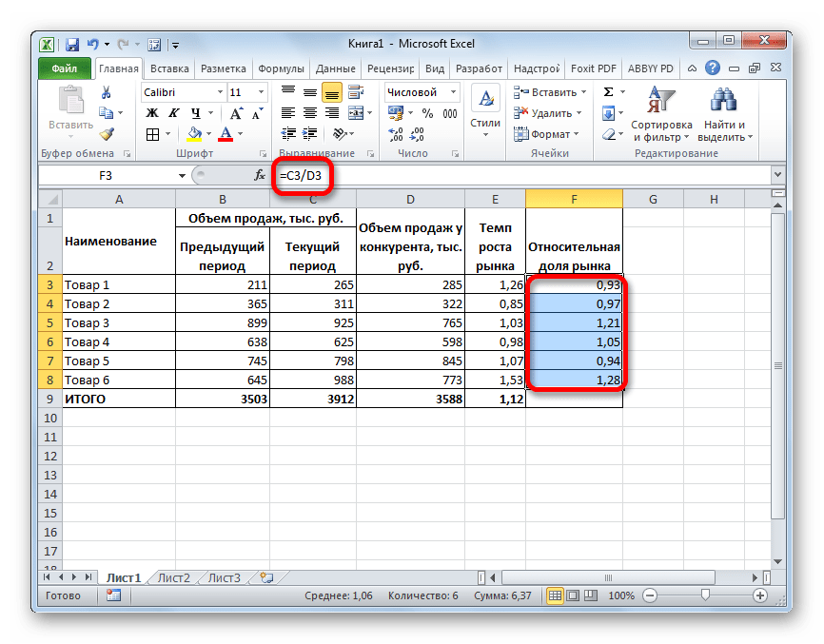The width and height of the screenshot is (824, 644).
Task: Switch to the Данные ribbon tab
Action: (335, 68)
